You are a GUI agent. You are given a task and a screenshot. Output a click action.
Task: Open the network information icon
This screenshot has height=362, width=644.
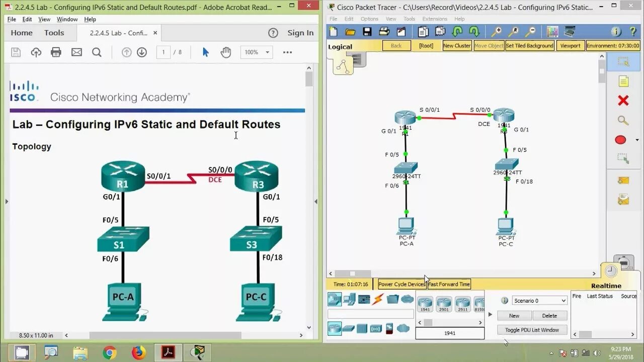pyautogui.click(x=616, y=32)
